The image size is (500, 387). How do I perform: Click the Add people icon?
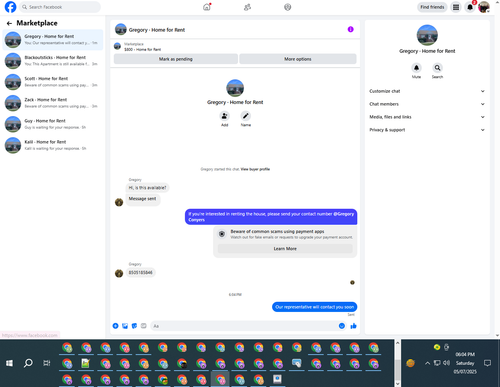coord(225,116)
